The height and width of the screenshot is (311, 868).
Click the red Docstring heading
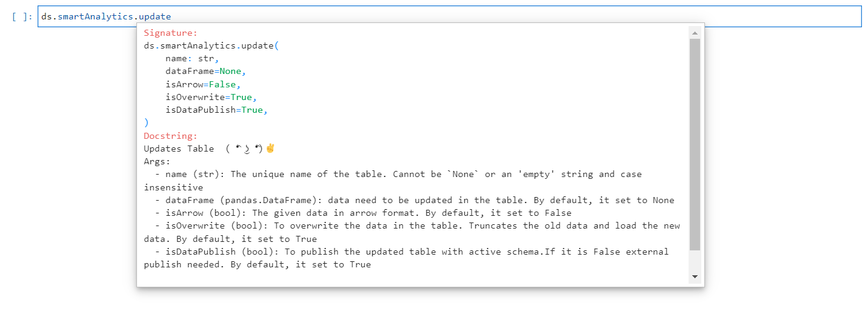click(171, 136)
